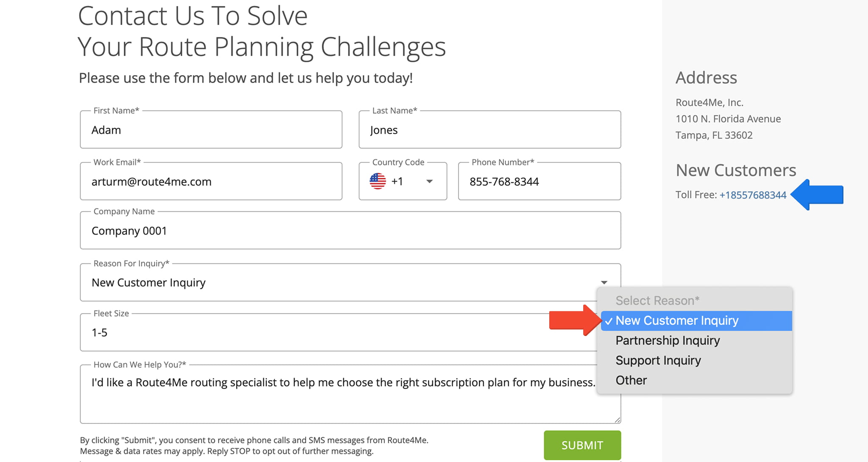Open the Country Code dropdown arrow
Image resolution: width=868 pixels, height=462 pixels.
tap(429, 182)
